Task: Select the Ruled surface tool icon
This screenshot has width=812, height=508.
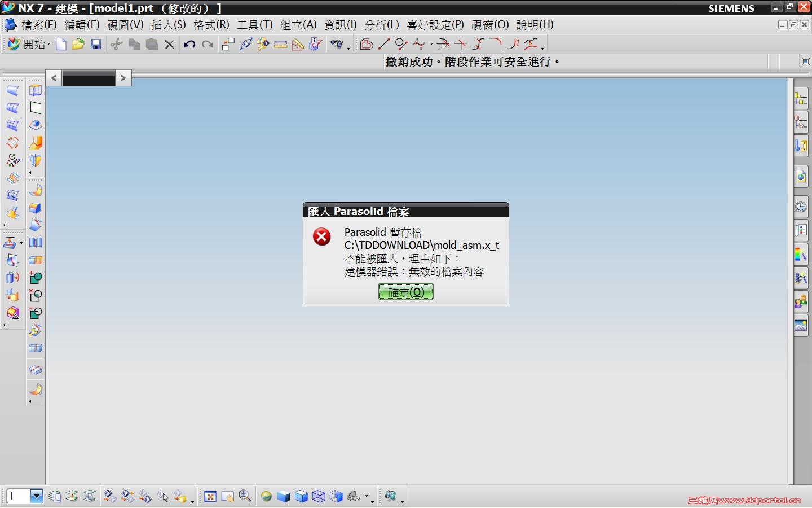Action: click(x=12, y=91)
